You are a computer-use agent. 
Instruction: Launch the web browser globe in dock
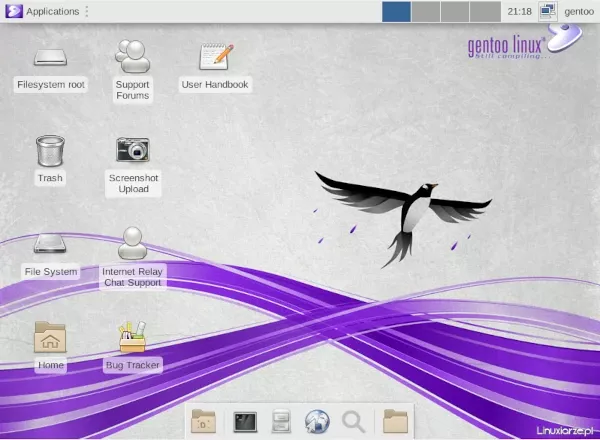(317, 421)
